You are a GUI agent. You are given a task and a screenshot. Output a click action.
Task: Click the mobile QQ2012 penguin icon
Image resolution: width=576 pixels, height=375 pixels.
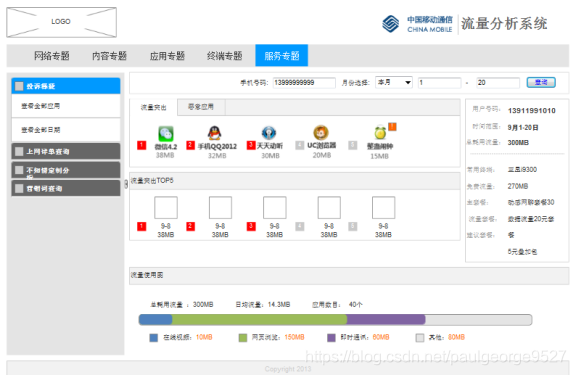pyautogui.click(x=215, y=133)
